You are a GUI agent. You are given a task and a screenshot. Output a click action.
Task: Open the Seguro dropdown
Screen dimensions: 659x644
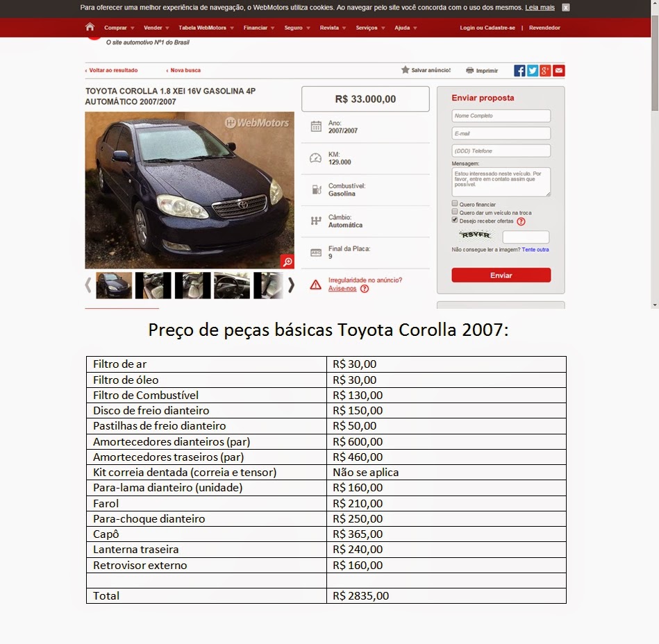pyautogui.click(x=297, y=28)
